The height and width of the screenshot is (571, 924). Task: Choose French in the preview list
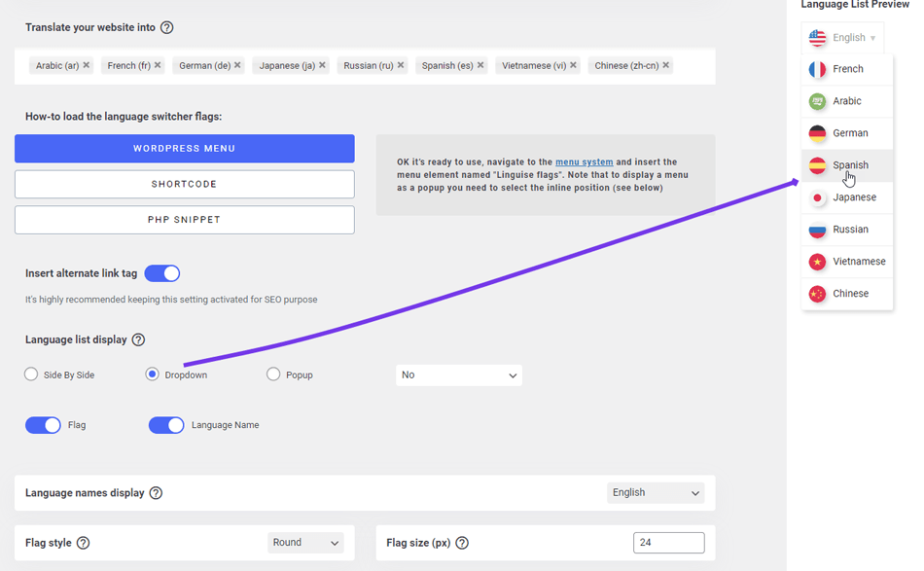847,69
